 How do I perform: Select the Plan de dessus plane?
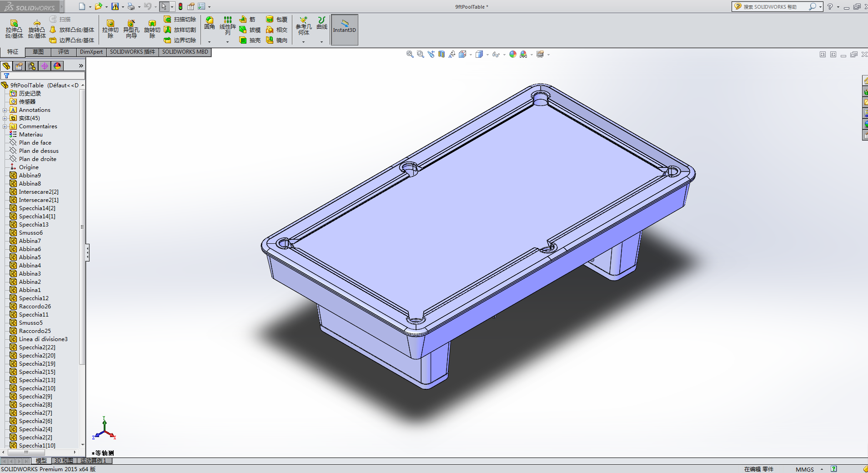(39, 151)
